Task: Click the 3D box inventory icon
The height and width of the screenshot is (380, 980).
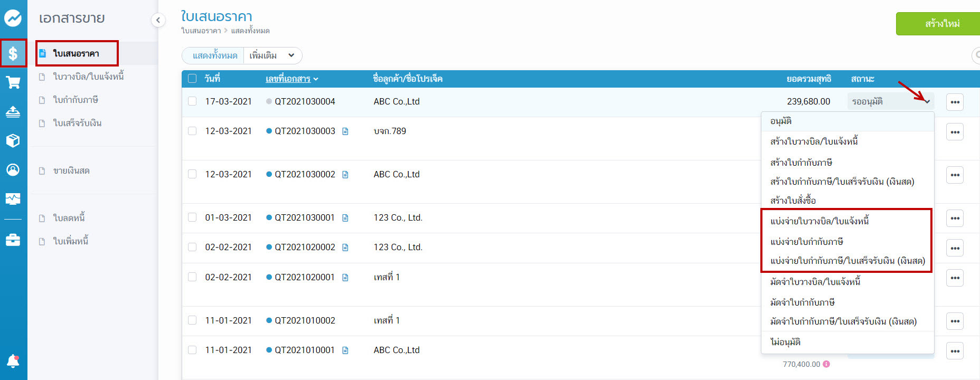Action: [x=13, y=140]
